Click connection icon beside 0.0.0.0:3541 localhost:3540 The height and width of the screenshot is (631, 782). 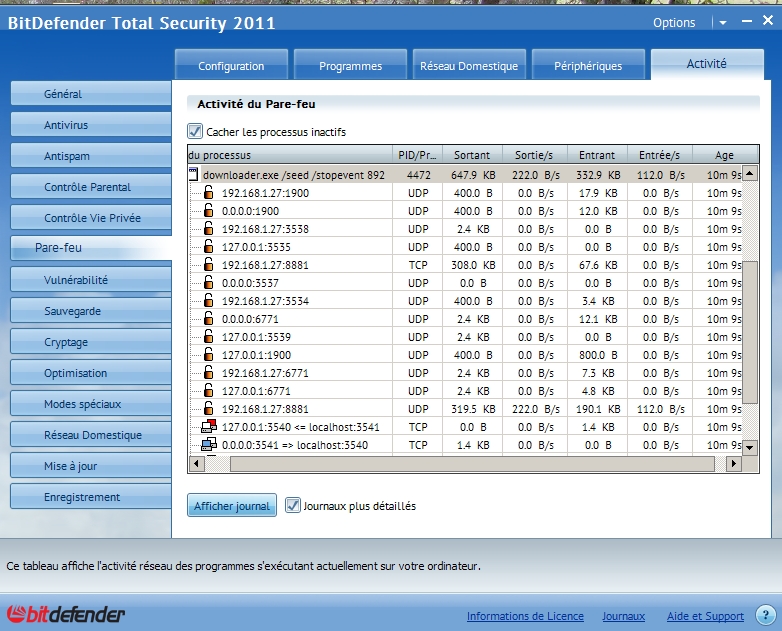click(x=209, y=444)
